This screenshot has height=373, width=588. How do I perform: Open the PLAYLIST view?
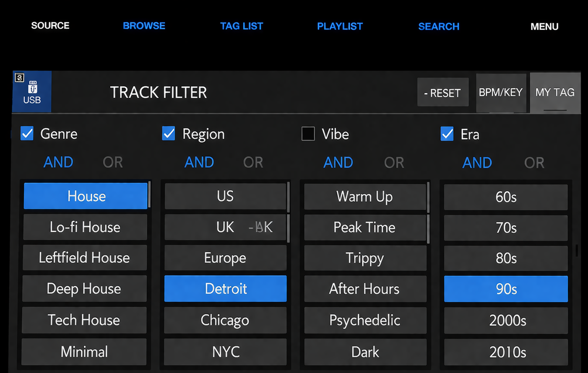[340, 26]
